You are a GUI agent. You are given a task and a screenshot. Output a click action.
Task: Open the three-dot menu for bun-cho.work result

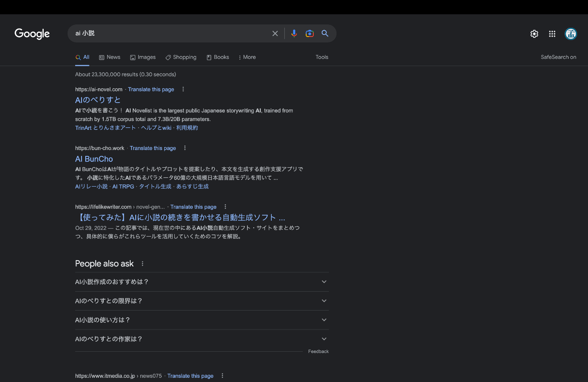click(185, 148)
